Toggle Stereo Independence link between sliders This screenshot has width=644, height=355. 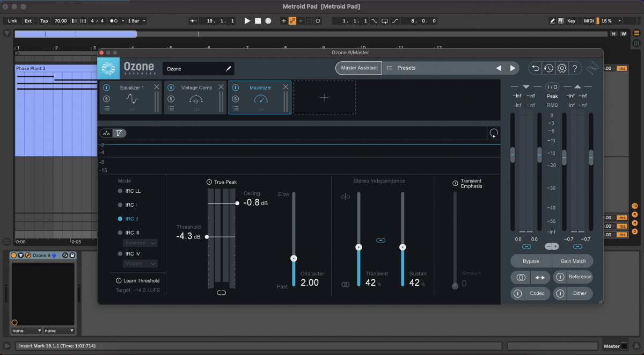click(380, 240)
